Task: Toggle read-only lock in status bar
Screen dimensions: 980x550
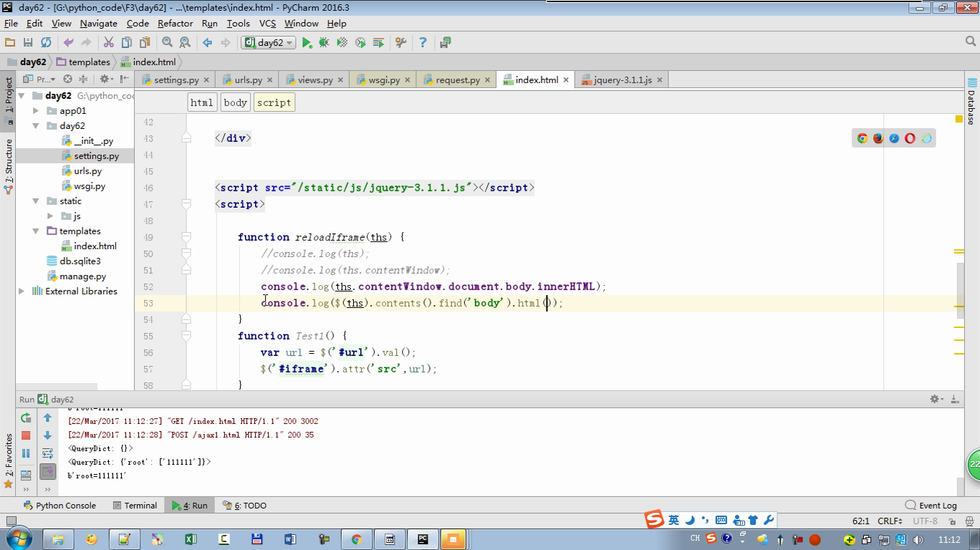Action: click(951, 521)
